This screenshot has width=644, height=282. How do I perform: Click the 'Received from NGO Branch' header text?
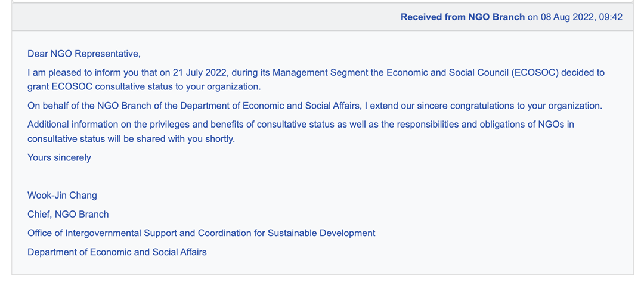point(463,17)
